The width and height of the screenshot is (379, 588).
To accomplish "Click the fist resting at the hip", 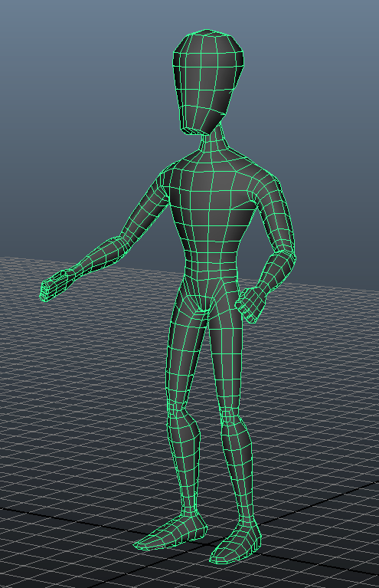I will tap(251, 304).
